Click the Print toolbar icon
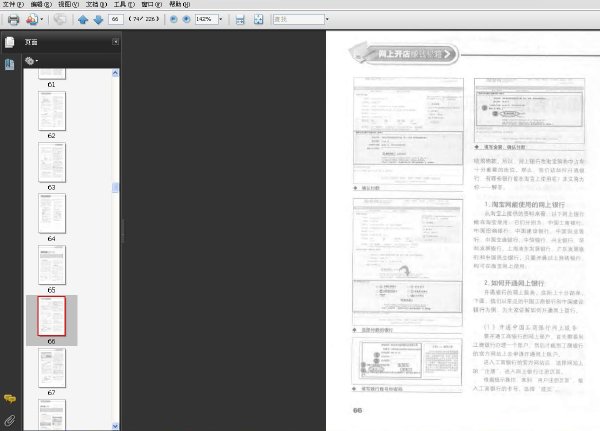600x431 pixels. 13,19
